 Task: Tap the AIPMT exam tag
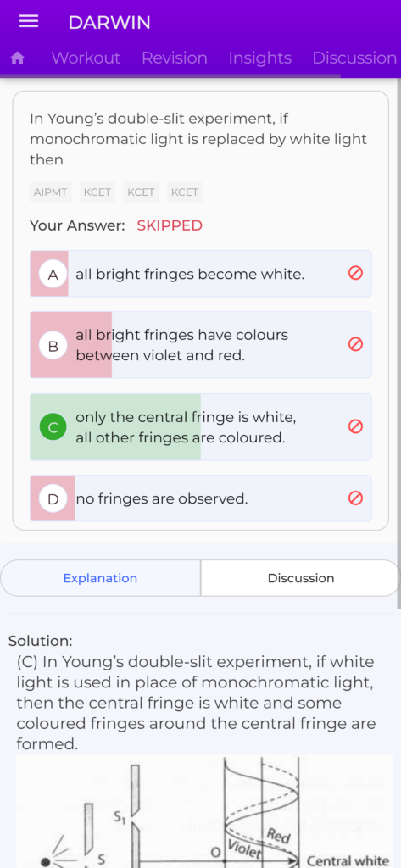pos(50,192)
